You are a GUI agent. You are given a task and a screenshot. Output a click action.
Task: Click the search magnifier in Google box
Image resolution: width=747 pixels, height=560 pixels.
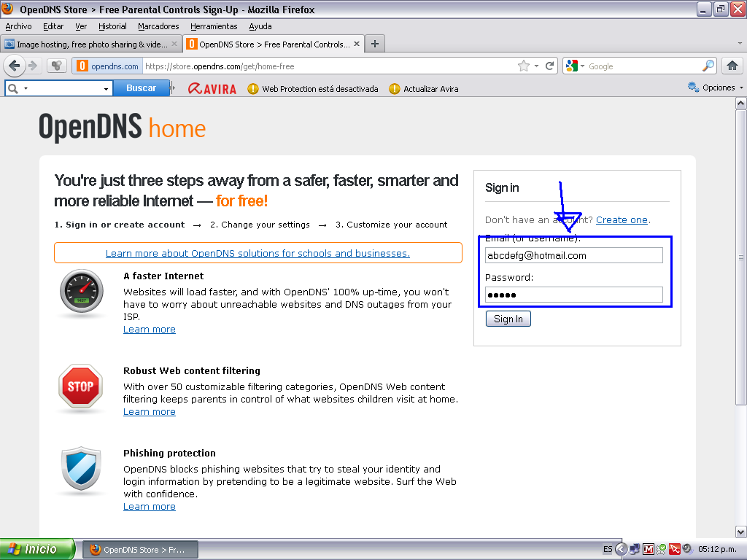[708, 66]
